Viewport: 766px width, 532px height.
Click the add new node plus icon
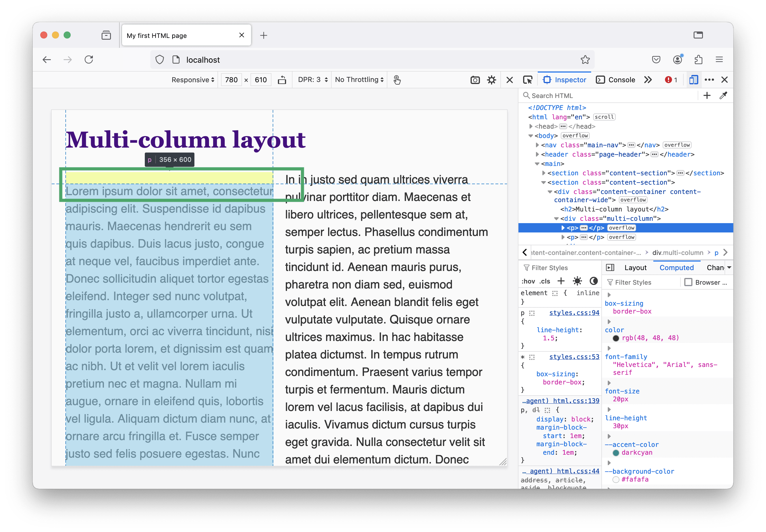707,96
